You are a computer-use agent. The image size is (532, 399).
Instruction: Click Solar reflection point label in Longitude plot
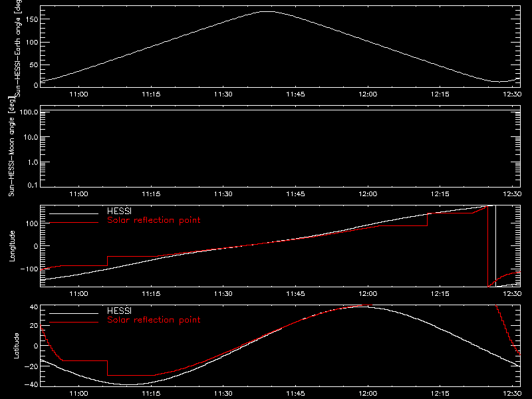154,220
